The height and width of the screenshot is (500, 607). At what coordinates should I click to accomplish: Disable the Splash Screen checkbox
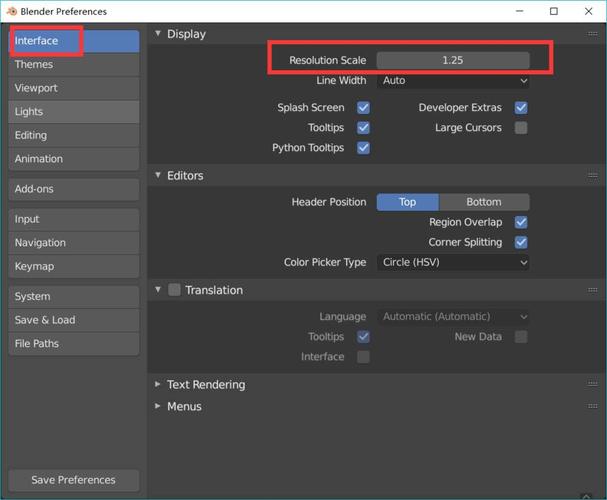(x=364, y=108)
